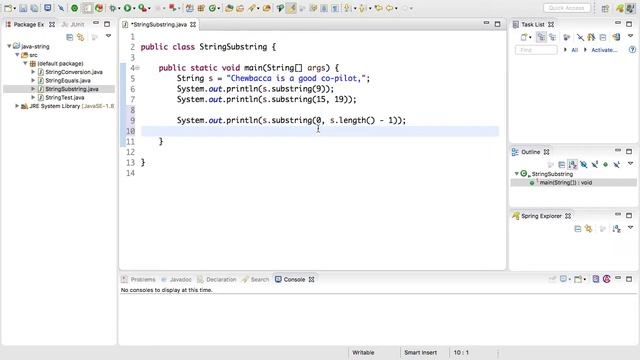
Task: Expand JRE System Library node
Action: click(x=17, y=106)
